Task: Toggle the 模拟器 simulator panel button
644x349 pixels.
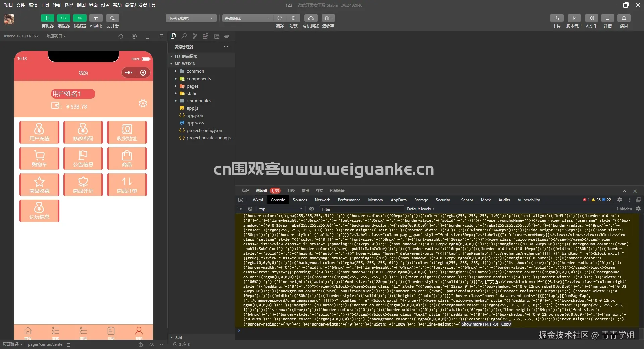Action: click(47, 18)
